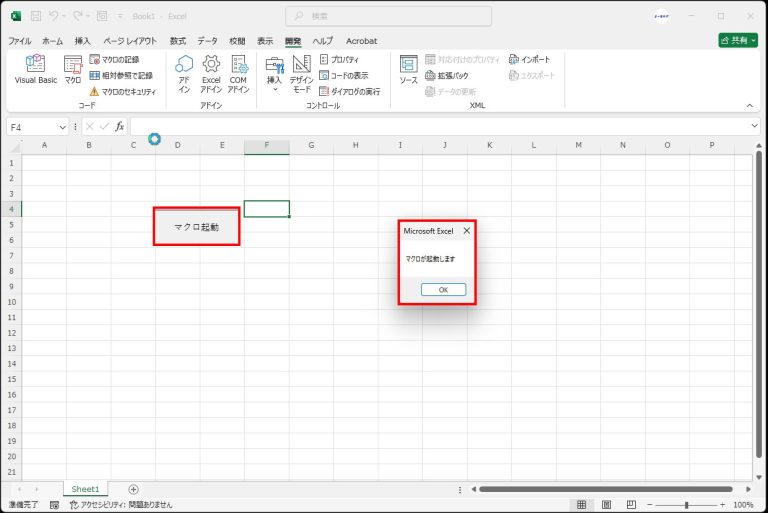768x513 pixels.
Task: Click the マクロ (Macros) icon
Action: (x=73, y=69)
